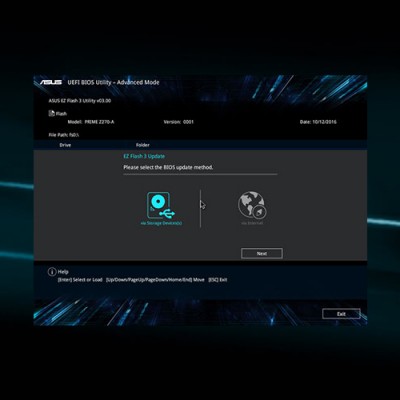Screen dimensions: 400x400
Task: Select the Drive column header
Action: point(65,145)
